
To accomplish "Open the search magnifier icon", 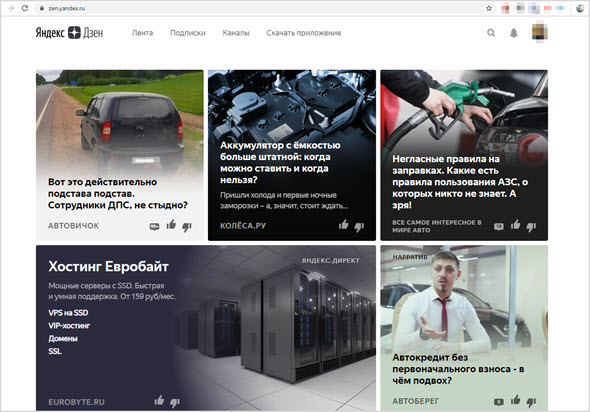I will coord(491,33).
